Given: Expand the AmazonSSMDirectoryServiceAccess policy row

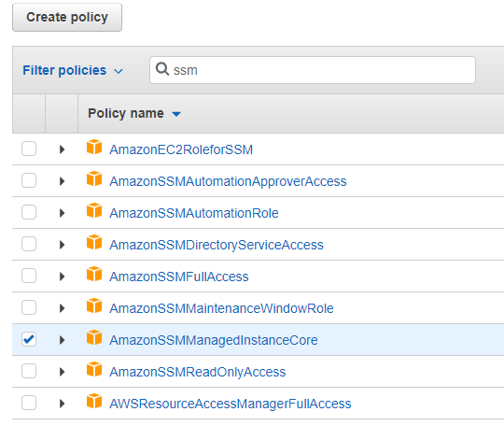Looking at the screenshot, I should (x=62, y=245).
